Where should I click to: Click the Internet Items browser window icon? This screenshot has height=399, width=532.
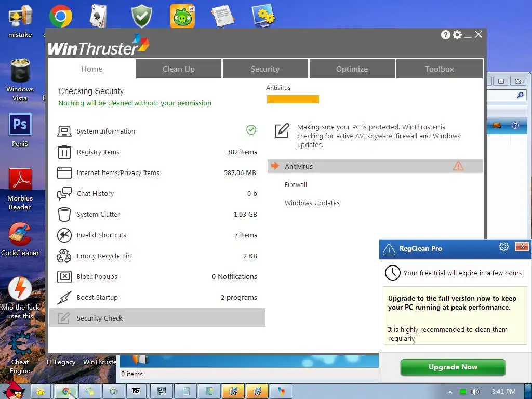pyautogui.click(x=64, y=172)
